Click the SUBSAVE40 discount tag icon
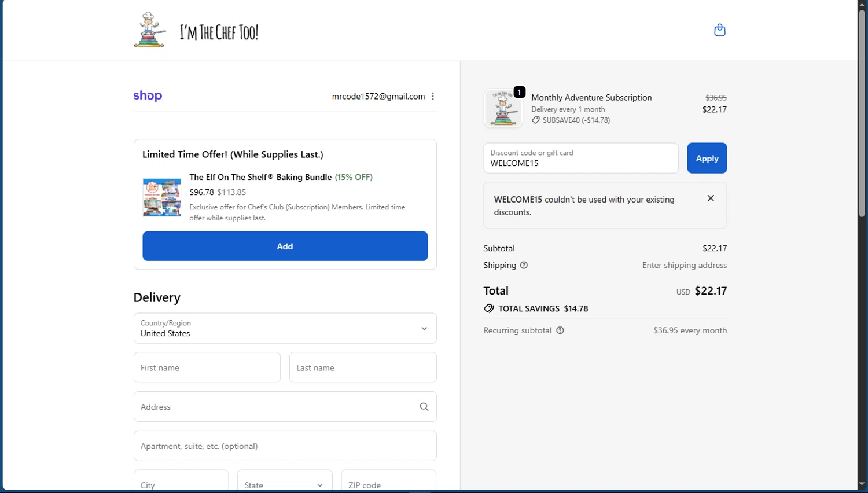The width and height of the screenshot is (868, 493). click(536, 120)
